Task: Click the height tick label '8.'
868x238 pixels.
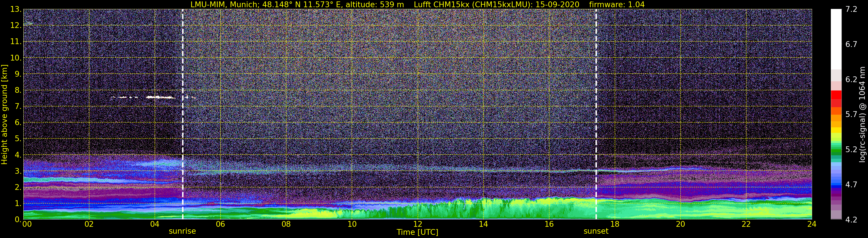Action: [18, 90]
